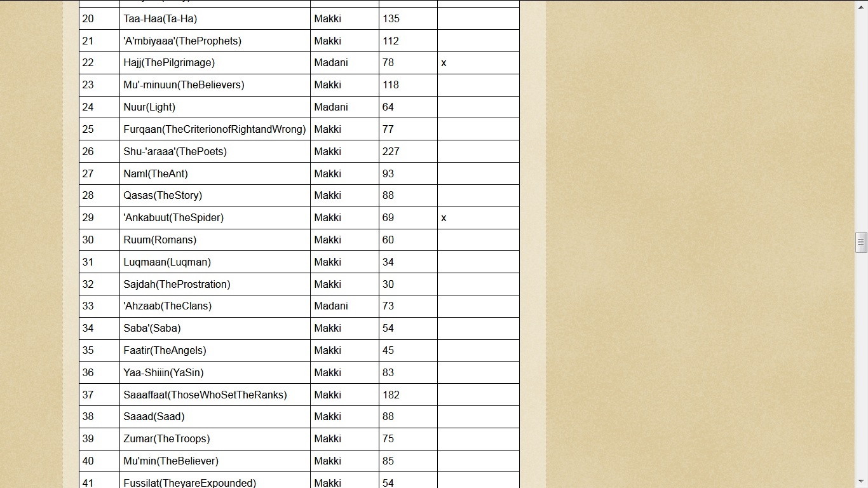Click 'Madani' in the Hajj row

point(331,63)
